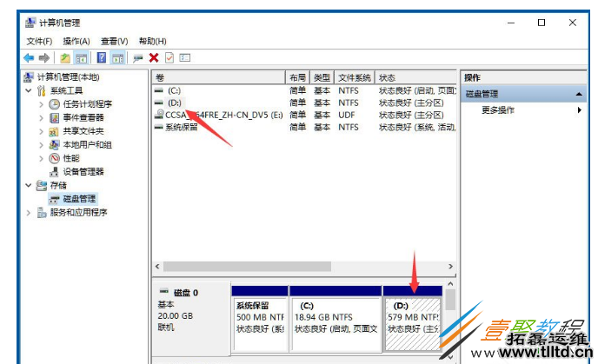This screenshot has height=364, width=598.
Task: Click the 磁盘 0 drive icon
Action: point(164,292)
